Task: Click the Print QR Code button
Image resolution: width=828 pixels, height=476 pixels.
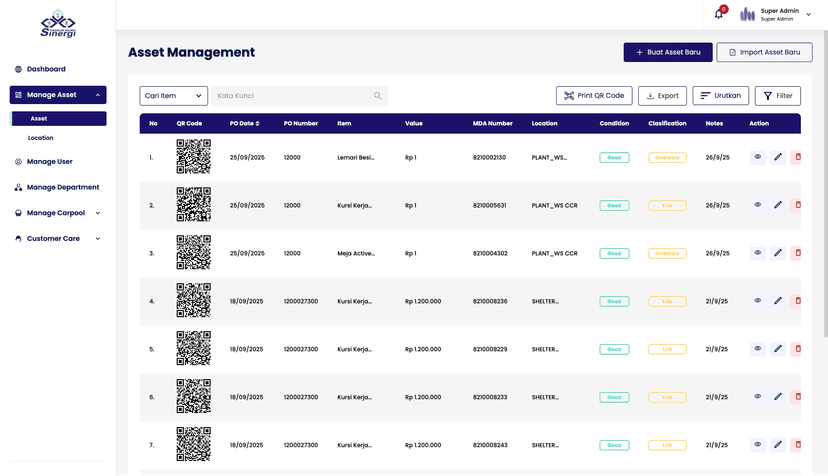Action: [594, 96]
